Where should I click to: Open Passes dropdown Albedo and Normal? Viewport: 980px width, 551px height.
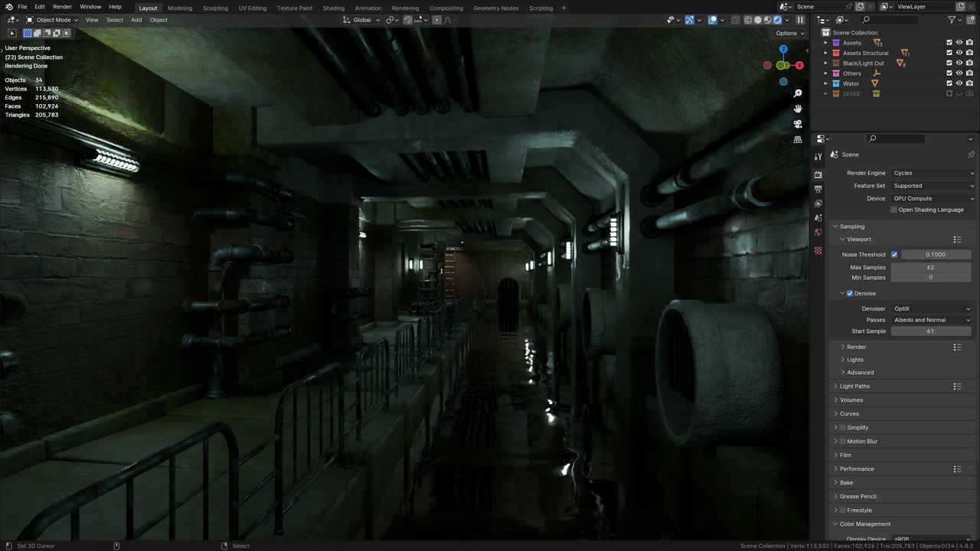click(x=931, y=320)
